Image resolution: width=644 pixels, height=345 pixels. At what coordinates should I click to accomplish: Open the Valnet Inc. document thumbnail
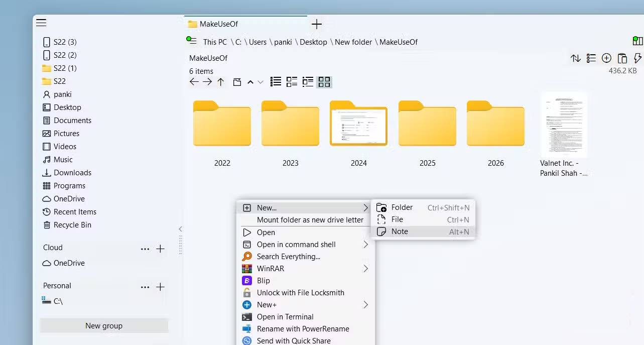click(x=564, y=125)
